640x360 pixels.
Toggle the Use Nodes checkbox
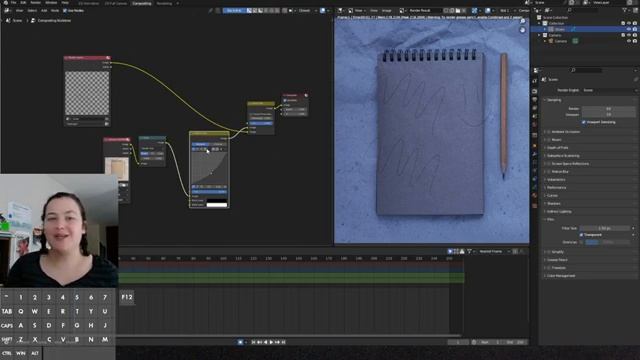[65, 11]
